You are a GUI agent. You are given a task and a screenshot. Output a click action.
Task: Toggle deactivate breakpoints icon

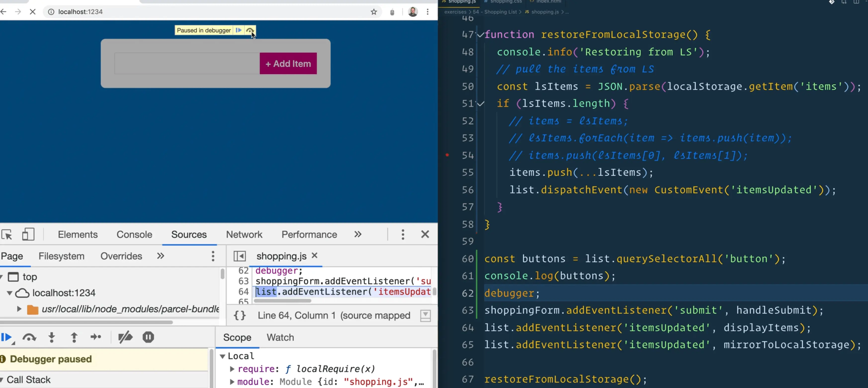click(x=125, y=337)
